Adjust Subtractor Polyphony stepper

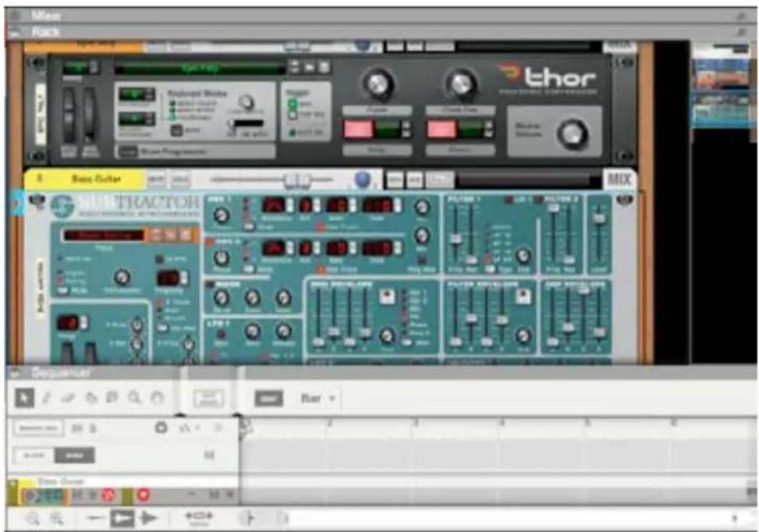(183, 278)
